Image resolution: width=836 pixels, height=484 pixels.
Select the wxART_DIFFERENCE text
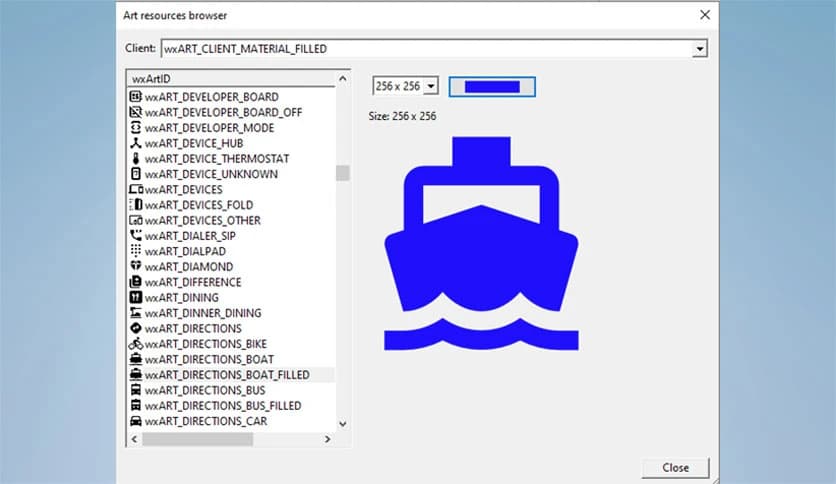tap(193, 282)
